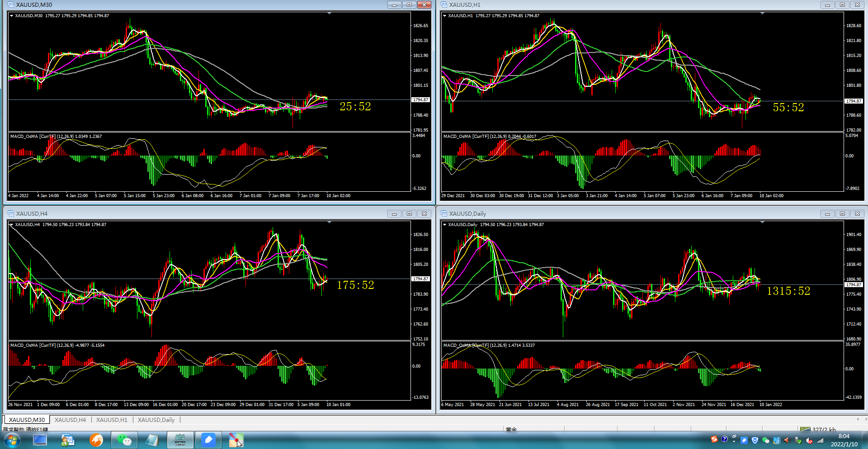Click the blue help question mark tray icon

point(724,439)
